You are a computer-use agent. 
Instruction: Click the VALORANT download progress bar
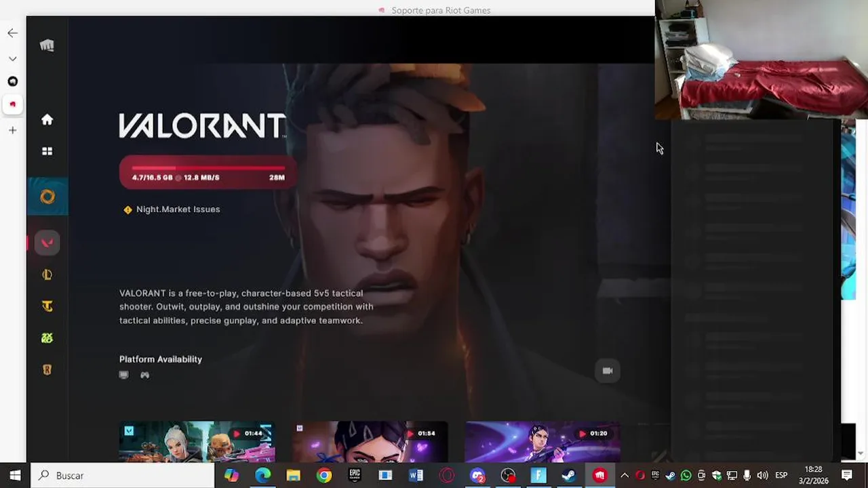click(208, 172)
